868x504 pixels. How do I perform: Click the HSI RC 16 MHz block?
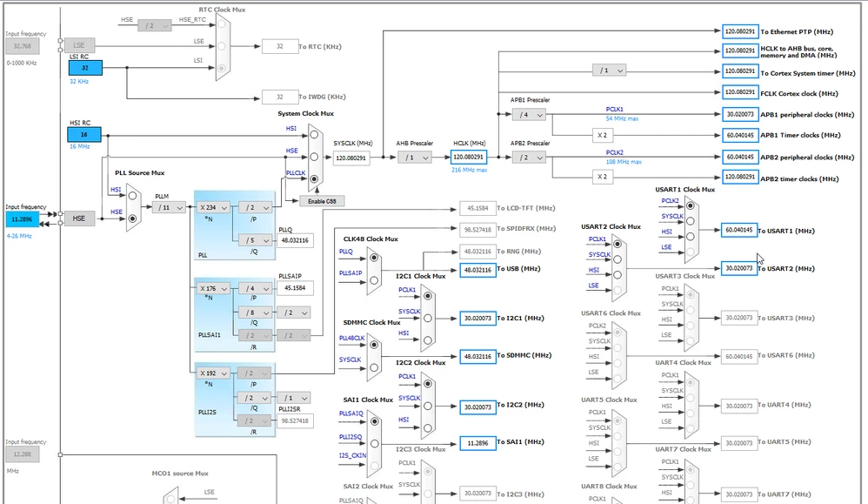click(x=84, y=135)
